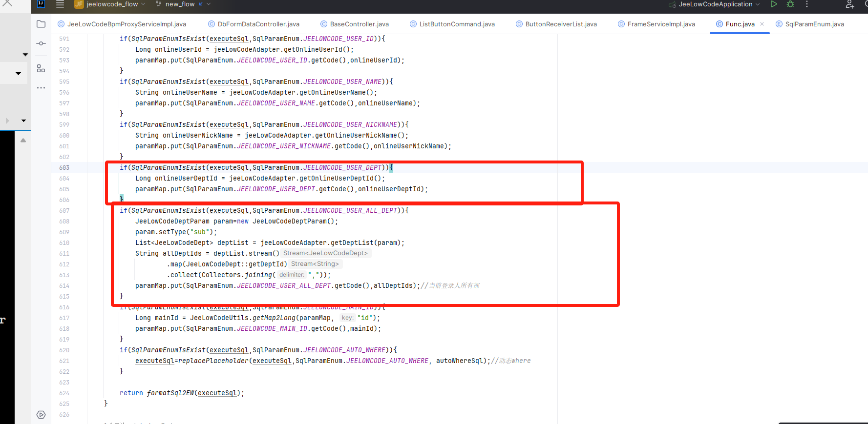Image resolution: width=868 pixels, height=424 pixels.
Task: Open the Services tool window icon at bottom
Action: (x=41, y=415)
